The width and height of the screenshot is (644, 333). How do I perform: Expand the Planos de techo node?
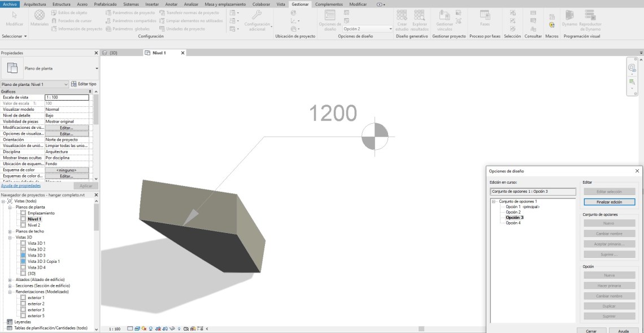[10, 231]
